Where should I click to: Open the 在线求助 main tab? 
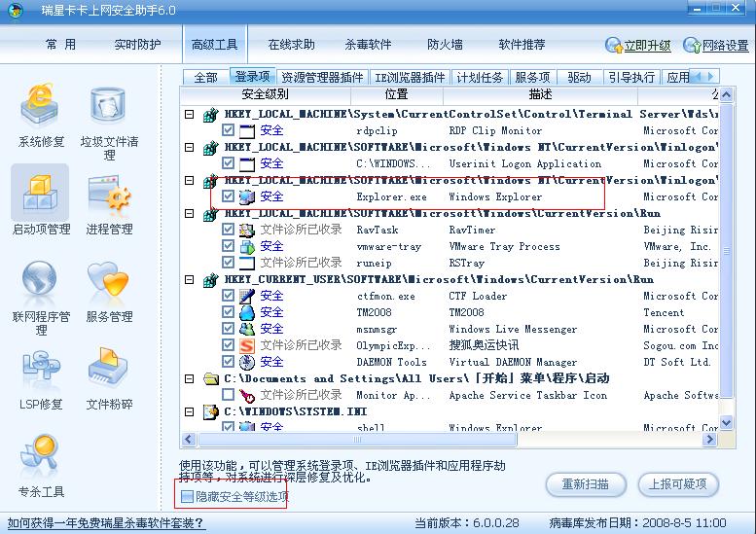[x=291, y=45]
